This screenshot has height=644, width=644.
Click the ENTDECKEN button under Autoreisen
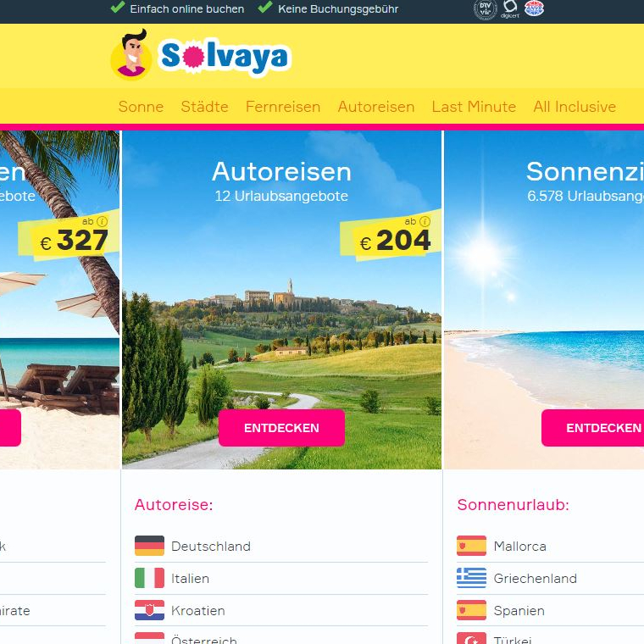tap(281, 428)
